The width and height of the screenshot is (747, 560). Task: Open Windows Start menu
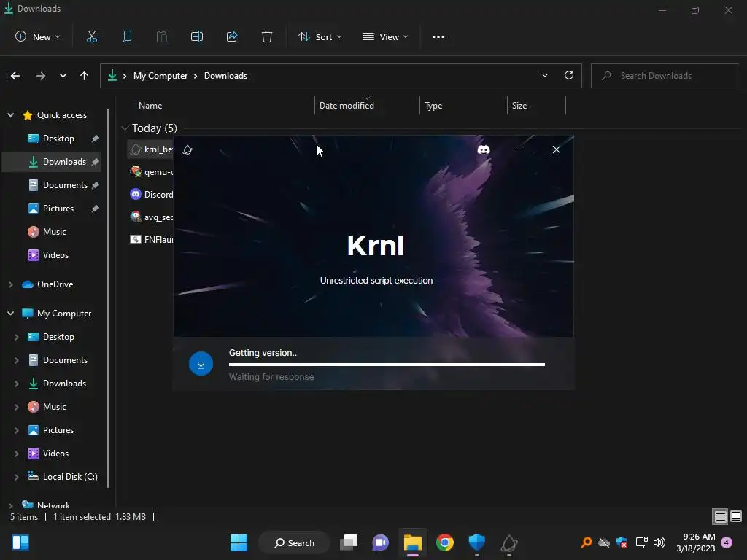point(239,542)
